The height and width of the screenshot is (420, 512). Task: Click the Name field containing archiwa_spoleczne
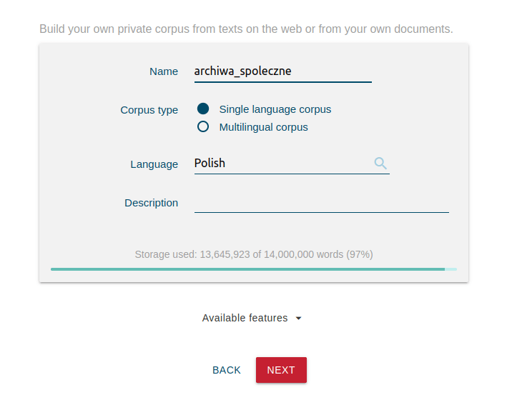(x=282, y=71)
